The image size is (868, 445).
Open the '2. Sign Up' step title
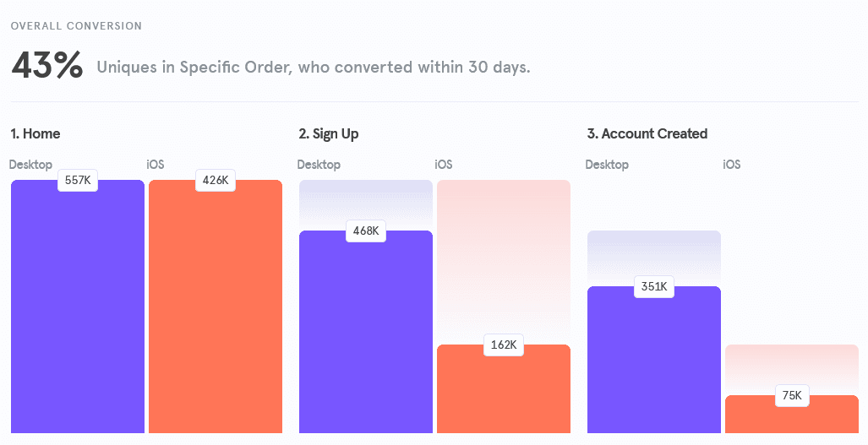coord(329,133)
